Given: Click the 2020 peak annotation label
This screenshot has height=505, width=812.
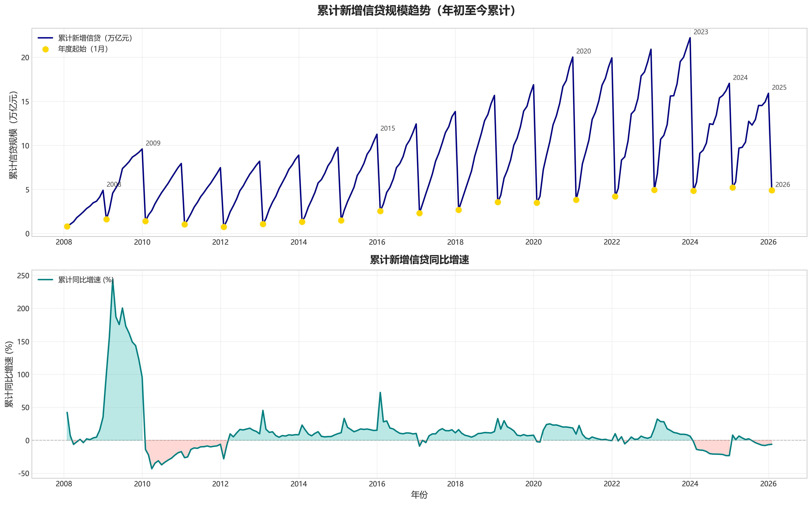Looking at the screenshot, I should pyautogui.click(x=583, y=51).
